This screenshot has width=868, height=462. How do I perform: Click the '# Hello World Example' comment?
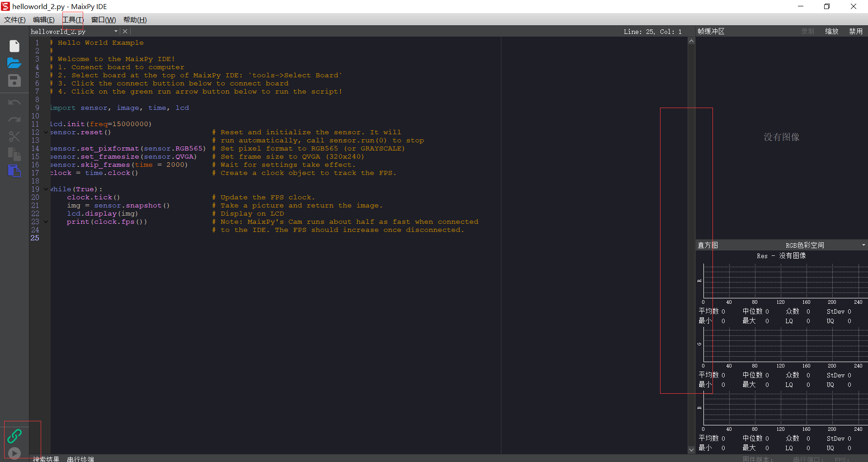(x=97, y=43)
